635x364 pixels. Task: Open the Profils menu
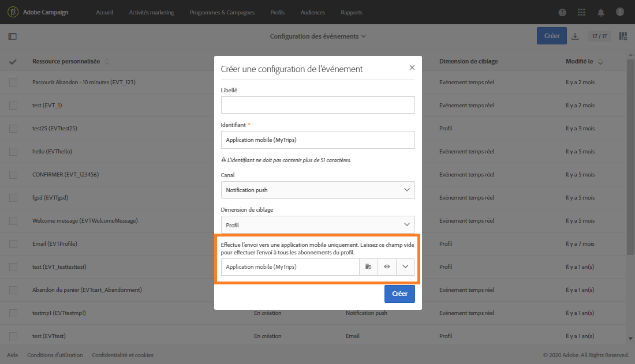pos(277,12)
